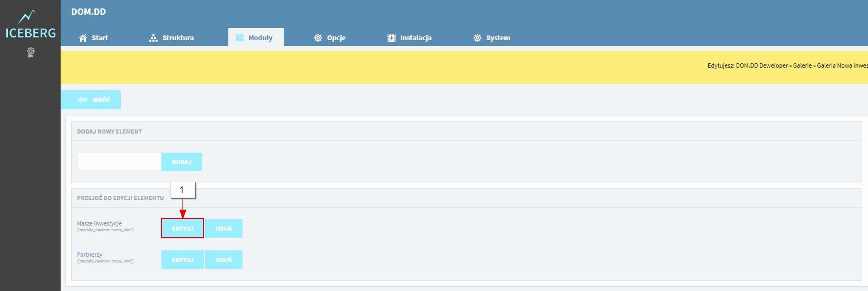Open the Start tab
The image size is (868, 291).
(x=93, y=37)
